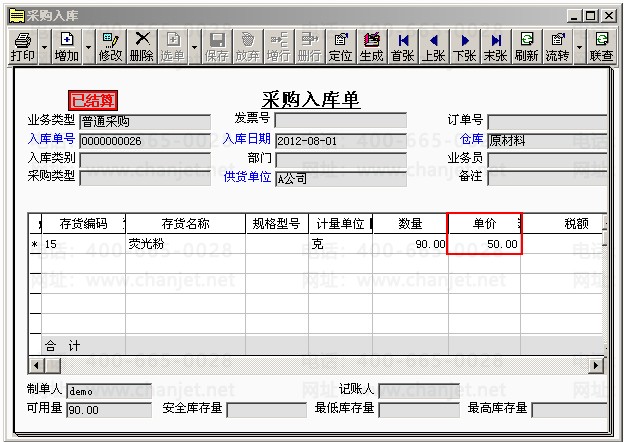Click the horizontal scrollbar right arrow
The height and width of the screenshot is (442, 624).
596,365
